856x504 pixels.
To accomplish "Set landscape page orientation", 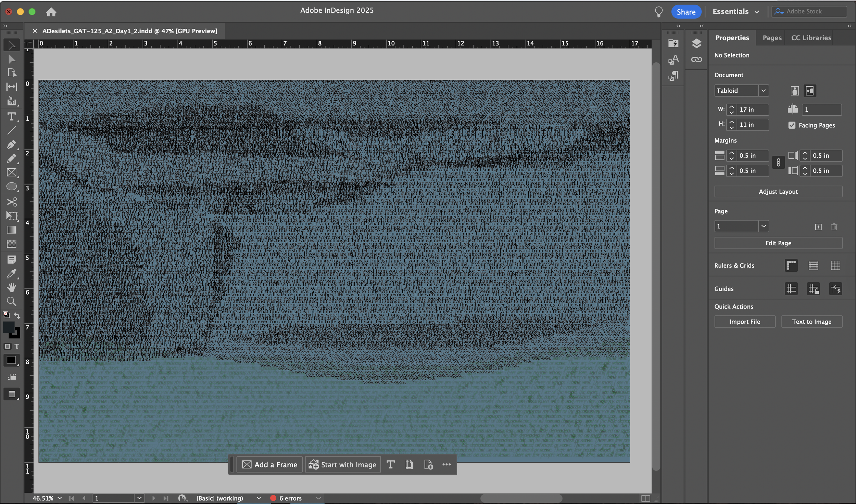I will click(810, 91).
